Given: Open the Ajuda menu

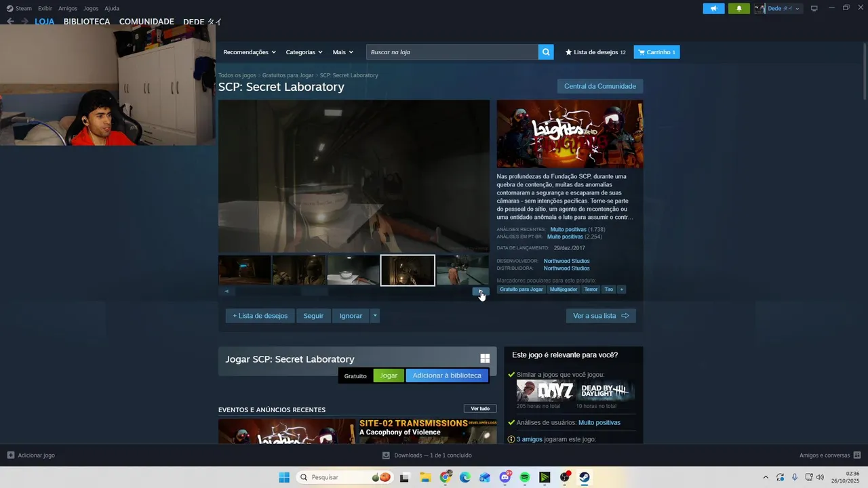Looking at the screenshot, I should coord(112,9).
